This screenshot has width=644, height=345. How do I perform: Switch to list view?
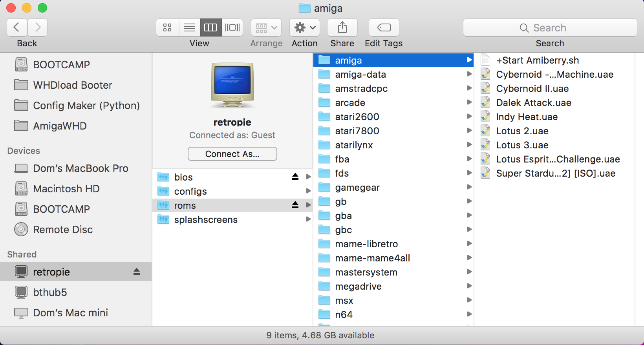(x=189, y=27)
